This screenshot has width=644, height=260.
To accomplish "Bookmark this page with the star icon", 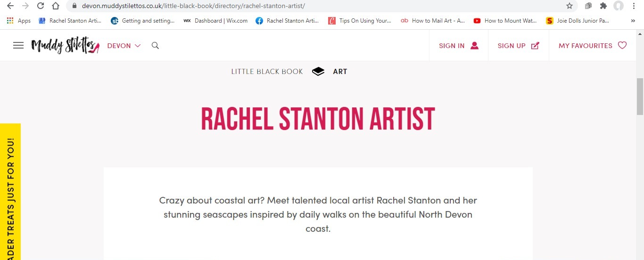I will tap(570, 6).
